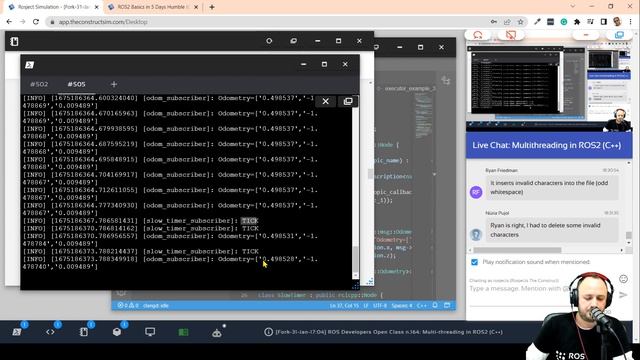Open the code editor tool in the dock
Screen dimensions: 640x360
click(x=50, y=332)
